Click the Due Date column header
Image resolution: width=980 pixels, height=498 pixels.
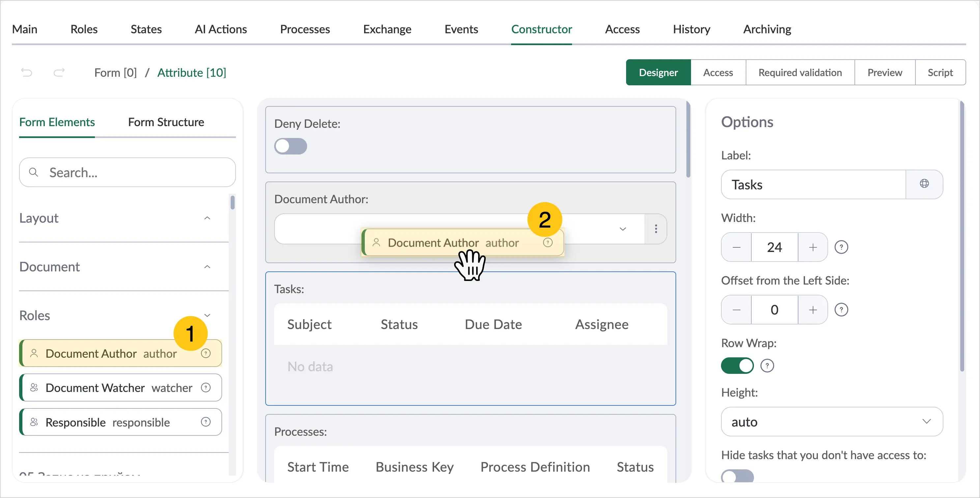493,324
